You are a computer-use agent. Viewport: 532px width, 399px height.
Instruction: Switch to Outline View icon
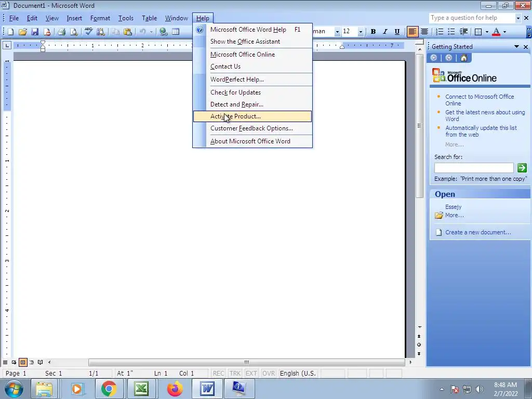(32, 362)
